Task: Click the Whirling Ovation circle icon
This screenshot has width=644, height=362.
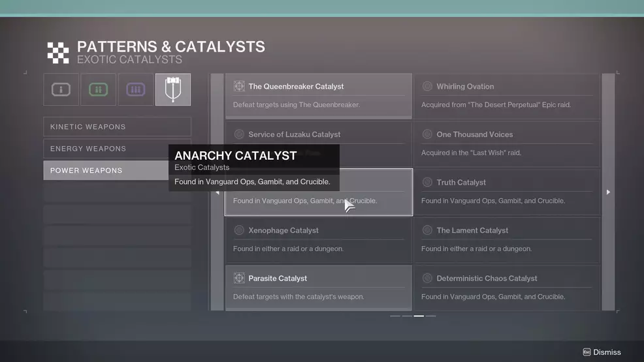Action: (427, 86)
